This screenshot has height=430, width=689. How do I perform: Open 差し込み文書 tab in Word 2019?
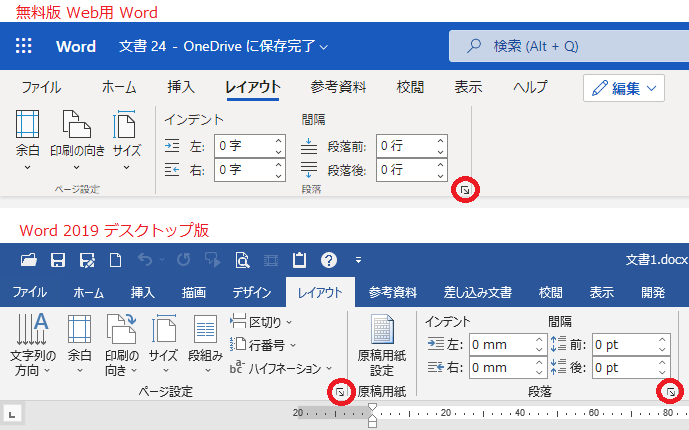click(478, 292)
